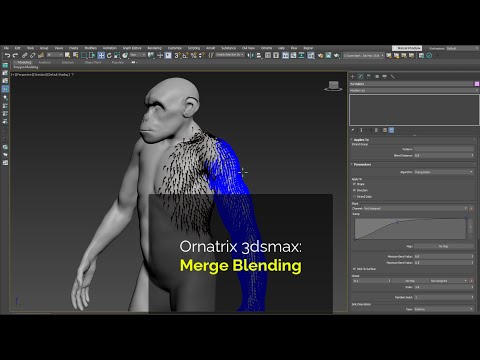The image size is (480, 360).
Task: Toggle the Direction checkbox under Apply To
Action: [x=354, y=190]
